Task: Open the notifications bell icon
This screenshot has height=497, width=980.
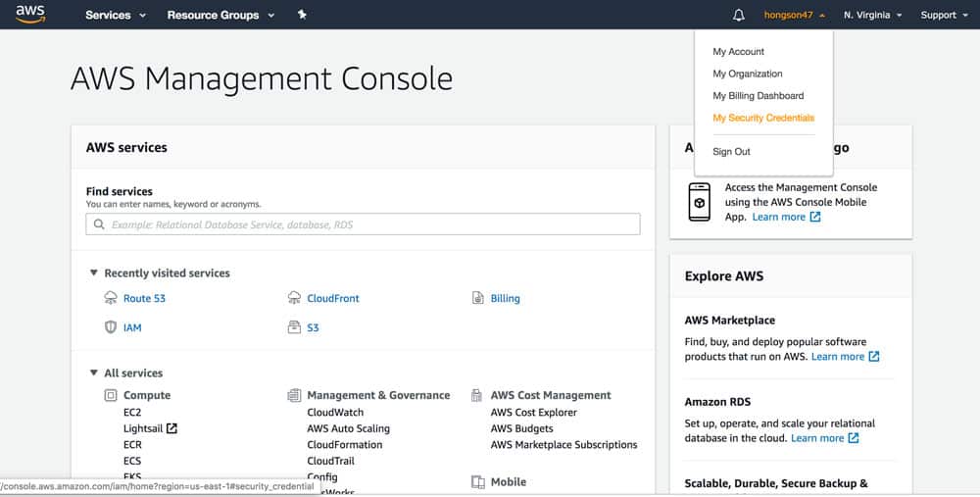Action: pos(739,15)
